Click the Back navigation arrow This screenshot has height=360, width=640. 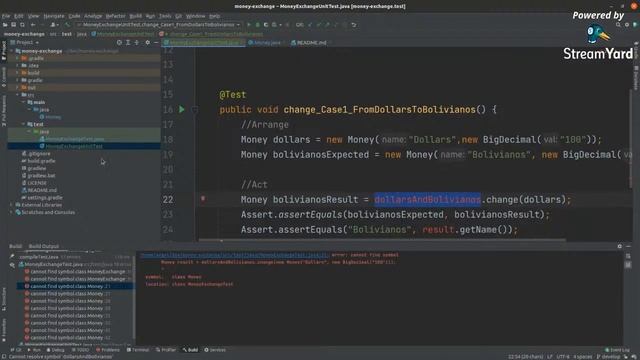pyautogui.click(x=33, y=25)
